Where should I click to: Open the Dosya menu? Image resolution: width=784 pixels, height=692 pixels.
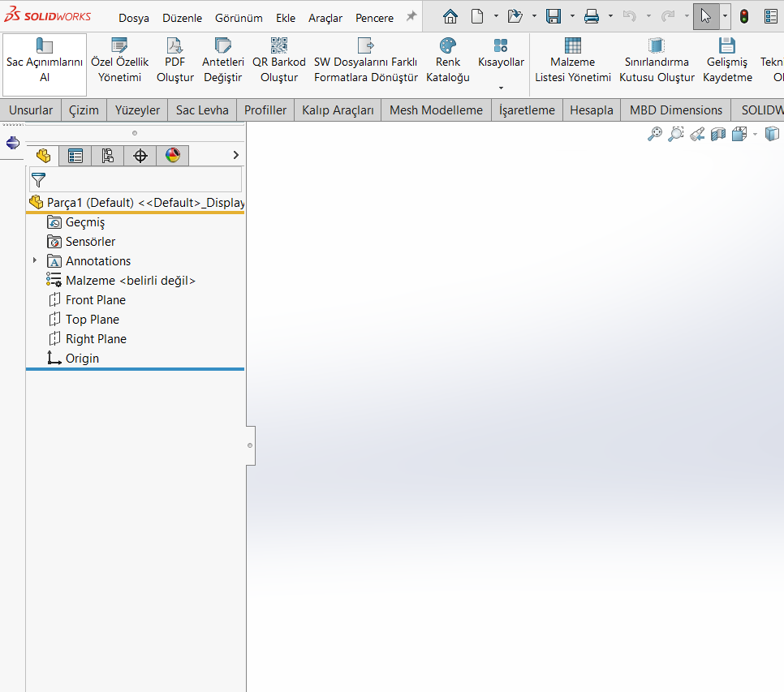coord(133,18)
